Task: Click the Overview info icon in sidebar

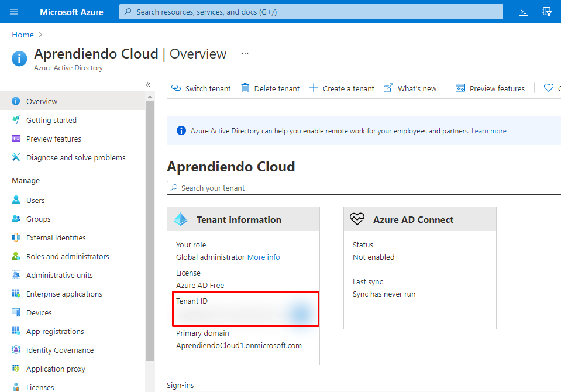Action: pyautogui.click(x=16, y=101)
